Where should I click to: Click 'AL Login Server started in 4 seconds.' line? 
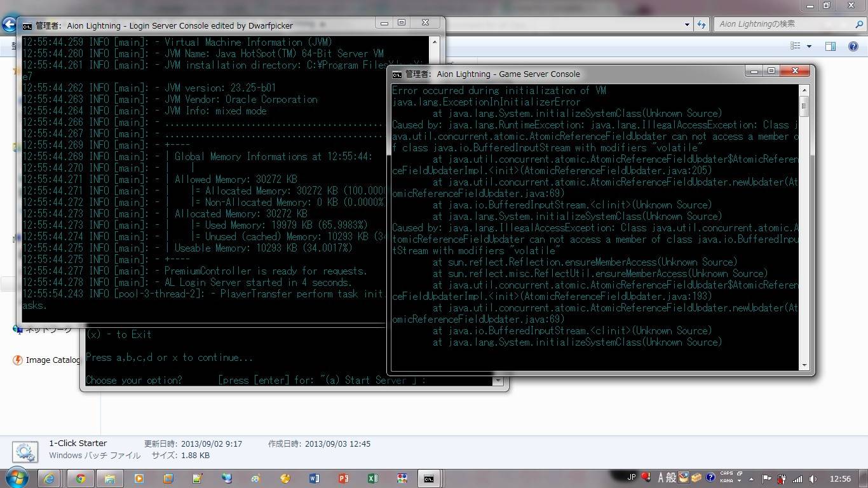(x=258, y=282)
